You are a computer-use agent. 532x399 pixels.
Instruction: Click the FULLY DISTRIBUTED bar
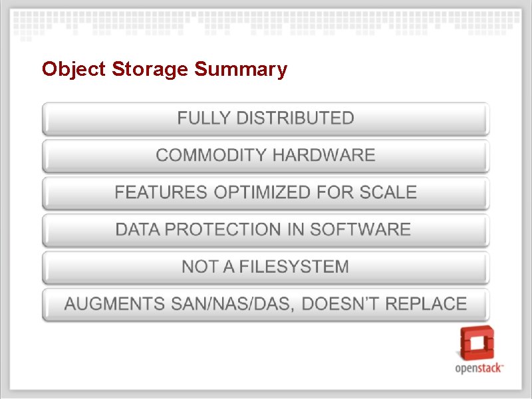click(265, 119)
